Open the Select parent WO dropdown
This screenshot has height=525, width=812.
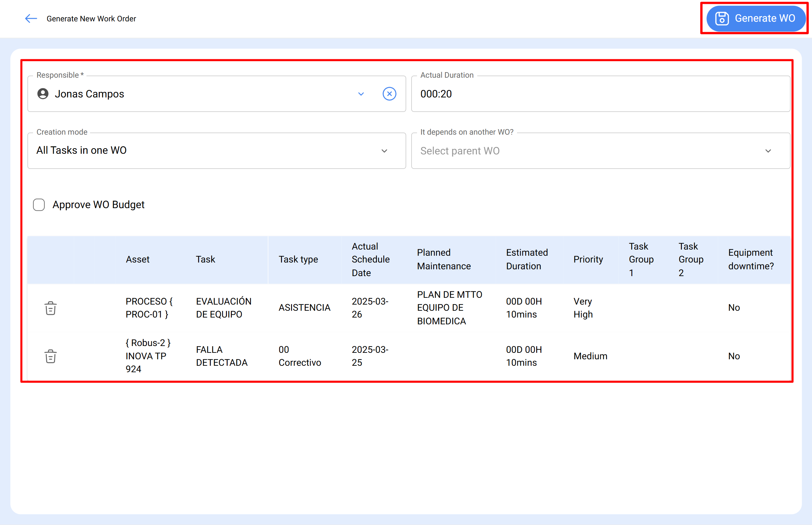click(x=768, y=150)
